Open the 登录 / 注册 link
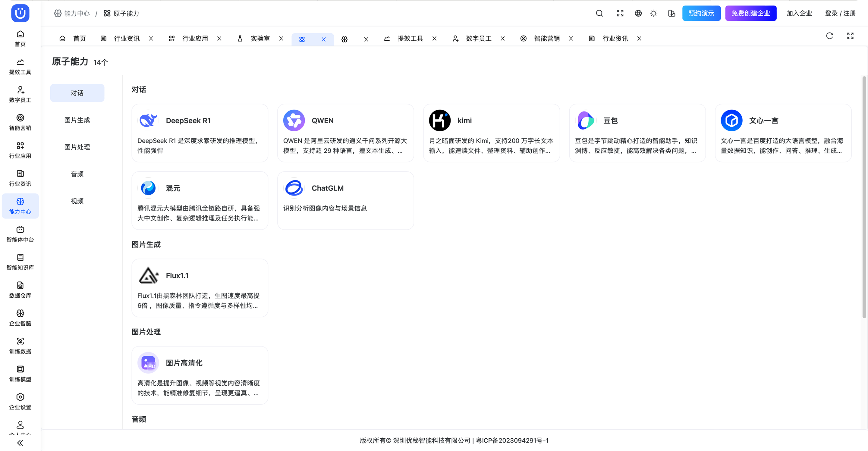Image resolution: width=868 pixels, height=451 pixels. tap(840, 14)
